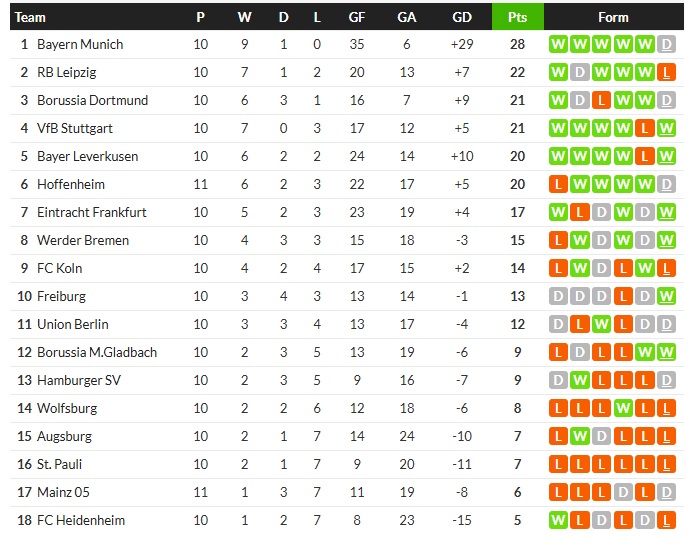Click the win badge in Hamburger SV's form
Image resolution: width=697 pixels, height=544 pixels.
579,380
